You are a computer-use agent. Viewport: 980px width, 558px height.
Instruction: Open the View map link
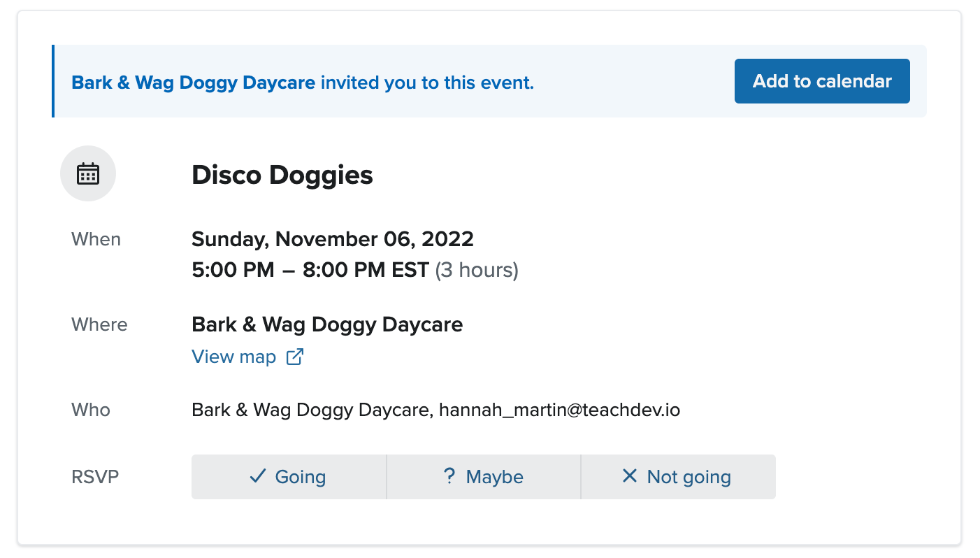(x=234, y=357)
